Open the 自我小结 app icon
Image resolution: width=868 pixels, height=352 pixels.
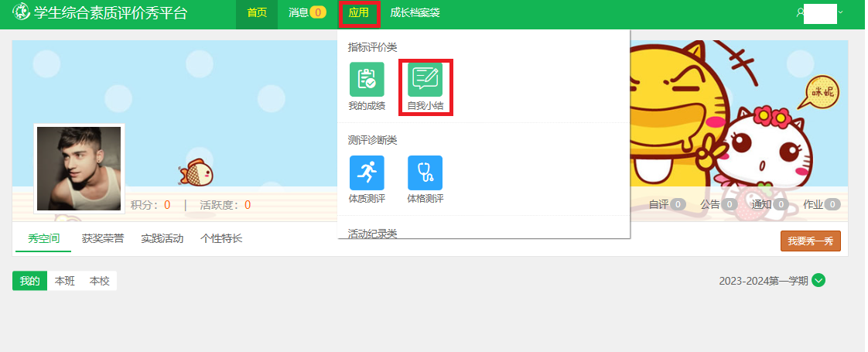click(x=425, y=80)
